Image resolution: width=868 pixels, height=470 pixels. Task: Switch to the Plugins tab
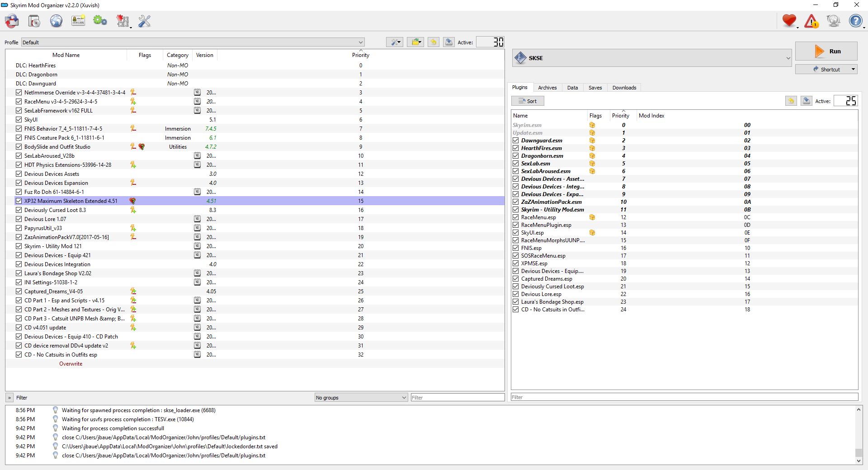coord(520,88)
